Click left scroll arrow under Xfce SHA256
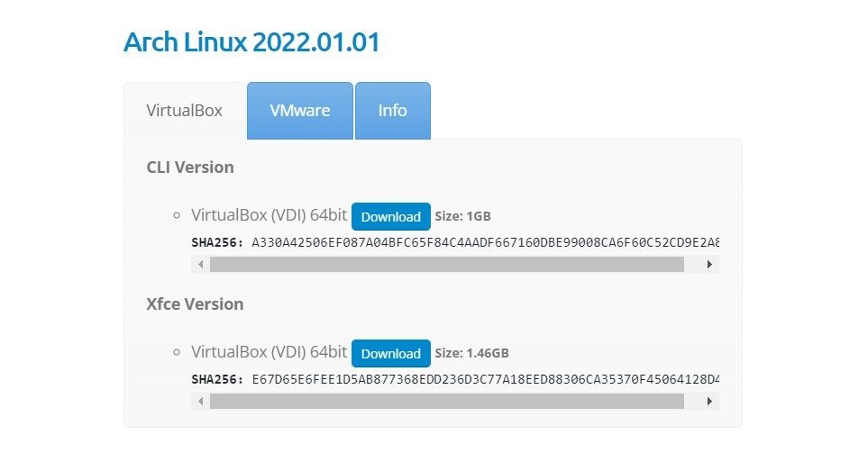The height and width of the screenshot is (471, 868). (x=200, y=402)
